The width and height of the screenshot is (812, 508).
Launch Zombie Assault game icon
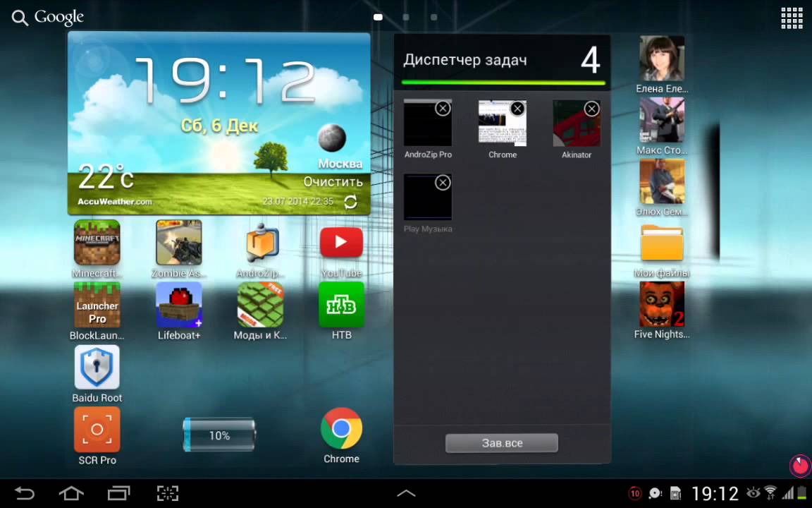[x=178, y=243]
